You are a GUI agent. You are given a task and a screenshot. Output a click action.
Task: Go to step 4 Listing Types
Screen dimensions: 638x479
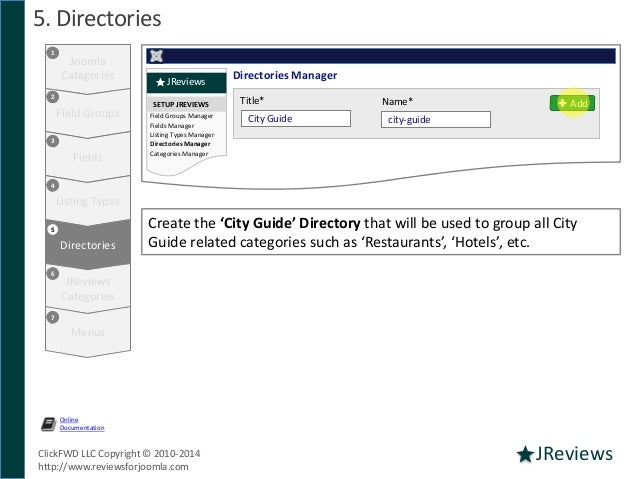point(88,201)
